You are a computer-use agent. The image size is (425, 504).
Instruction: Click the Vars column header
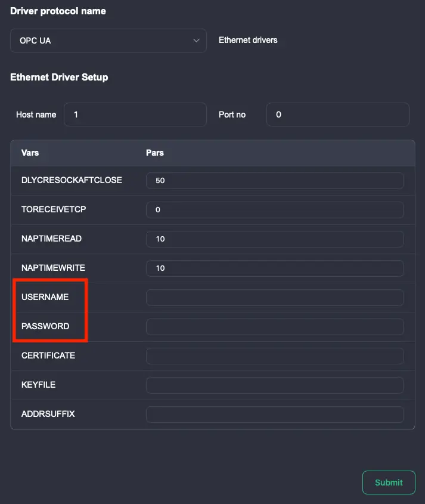(x=30, y=153)
